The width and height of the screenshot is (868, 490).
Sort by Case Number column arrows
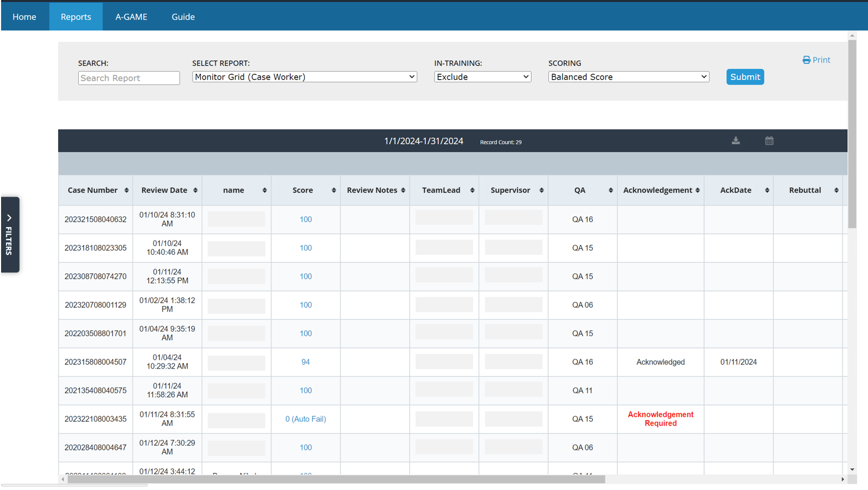click(x=126, y=190)
